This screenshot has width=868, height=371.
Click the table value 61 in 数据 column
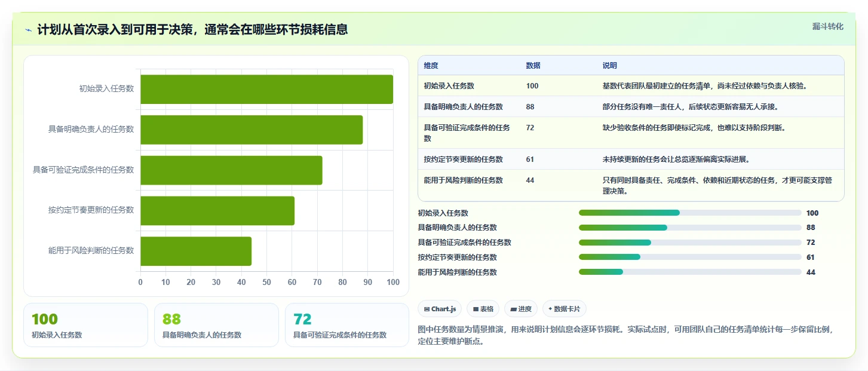click(x=530, y=160)
